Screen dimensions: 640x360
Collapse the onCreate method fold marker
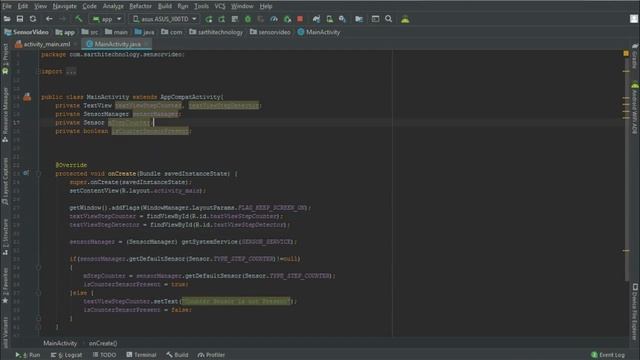38,173
